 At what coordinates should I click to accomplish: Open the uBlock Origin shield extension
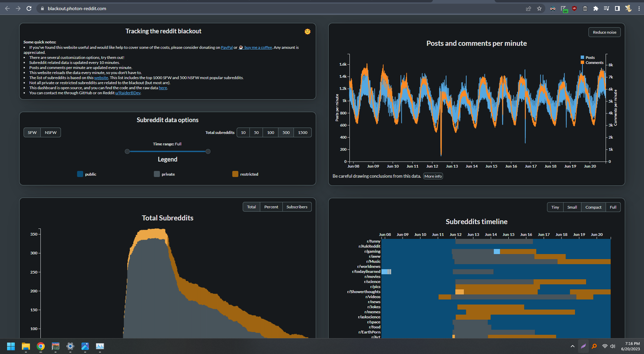575,9
